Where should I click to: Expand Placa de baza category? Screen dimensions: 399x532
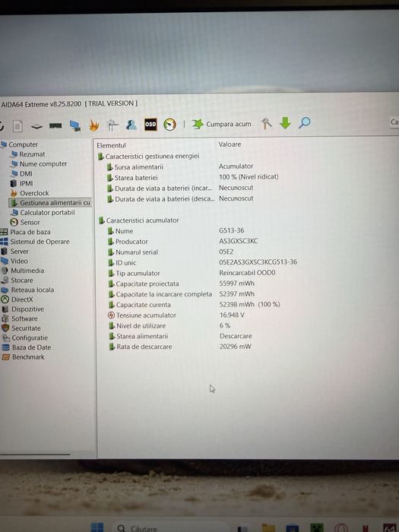click(x=26, y=232)
